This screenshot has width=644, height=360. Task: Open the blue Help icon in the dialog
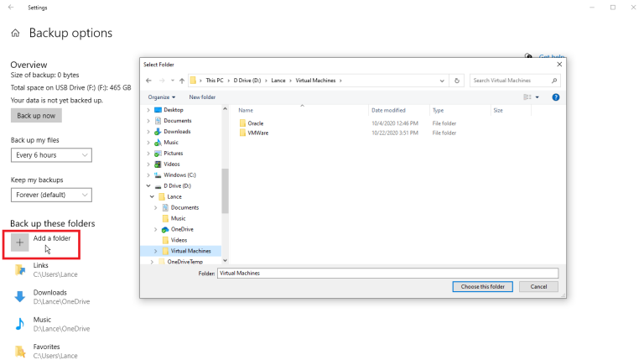555,97
